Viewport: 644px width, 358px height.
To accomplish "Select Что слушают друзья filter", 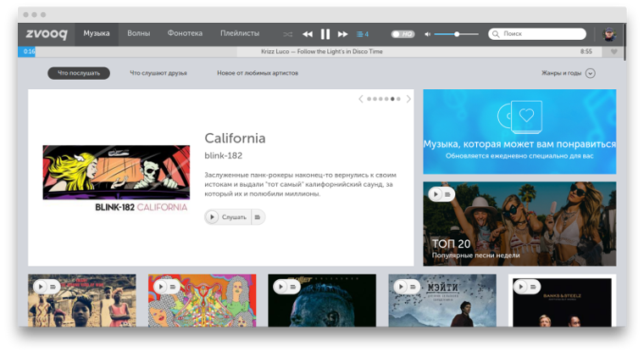I will coord(158,73).
